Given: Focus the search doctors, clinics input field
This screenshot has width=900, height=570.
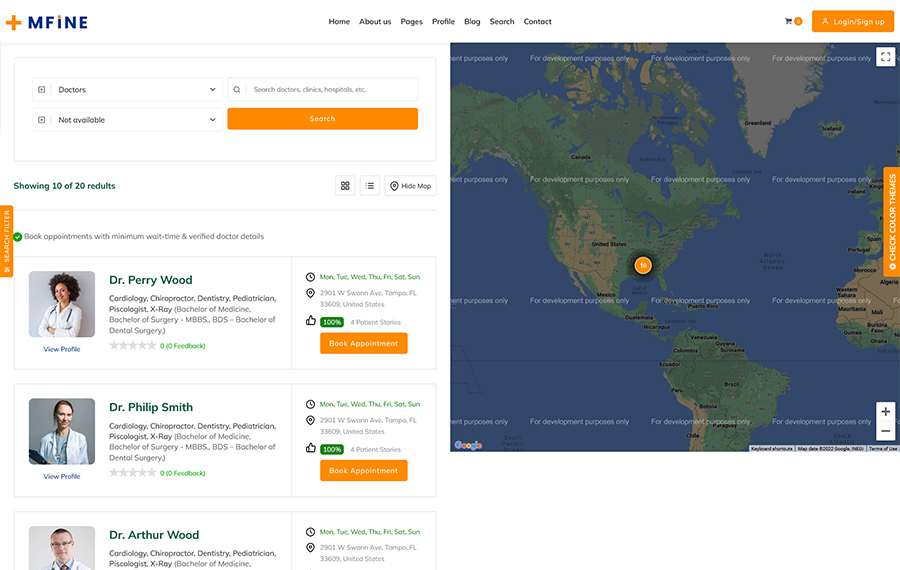Looking at the screenshot, I should pyautogui.click(x=330, y=90).
